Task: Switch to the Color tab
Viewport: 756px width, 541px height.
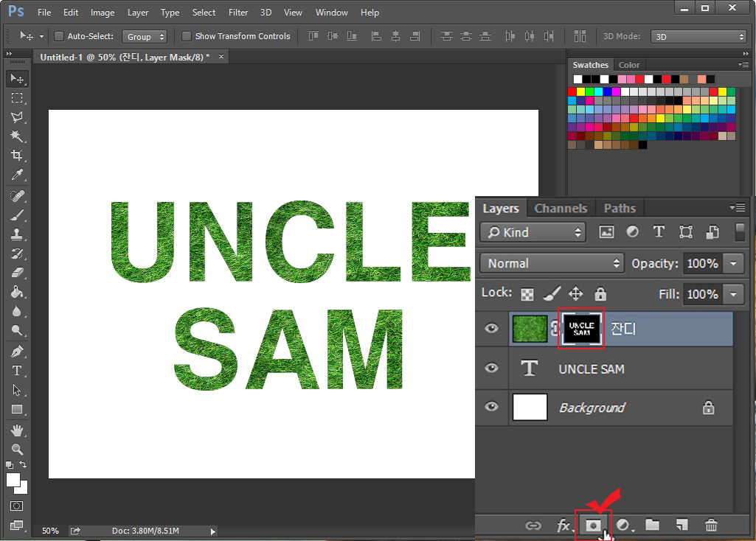Action: [x=628, y=65]
